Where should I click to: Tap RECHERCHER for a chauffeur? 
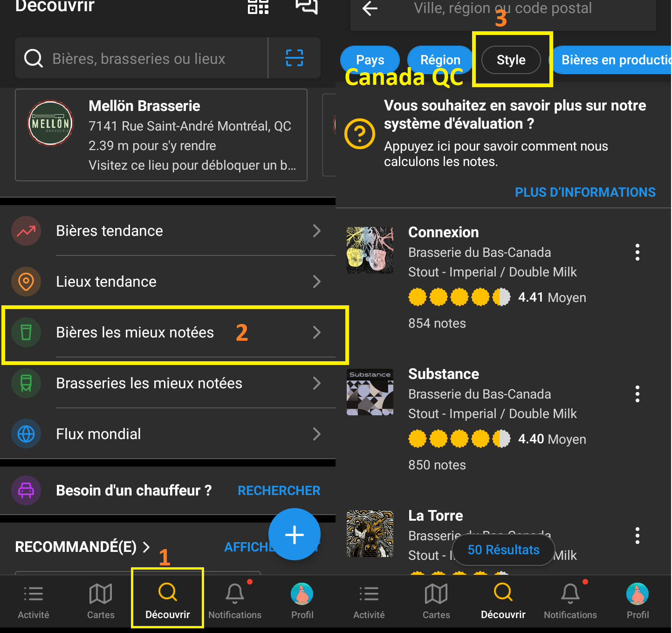279,490
